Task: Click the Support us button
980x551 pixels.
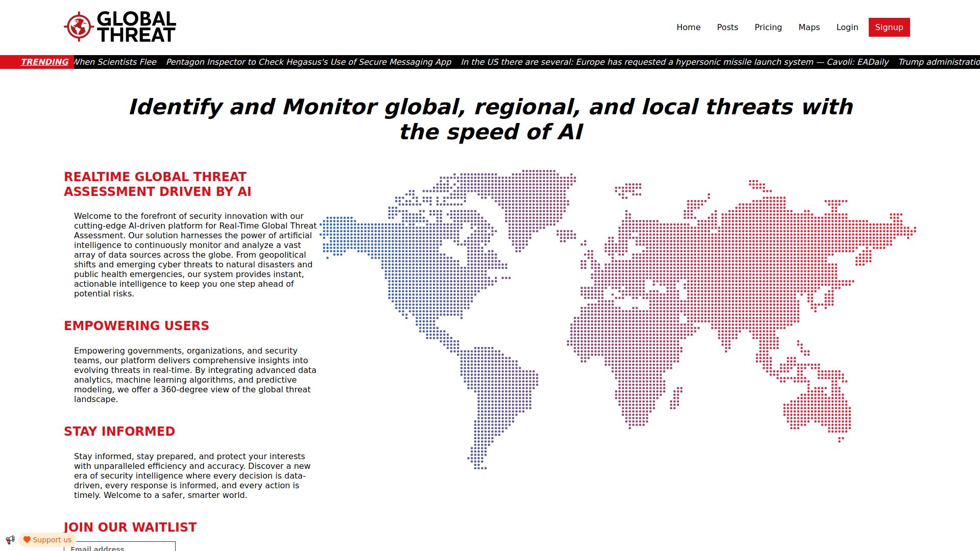Action: coord(52,540)
